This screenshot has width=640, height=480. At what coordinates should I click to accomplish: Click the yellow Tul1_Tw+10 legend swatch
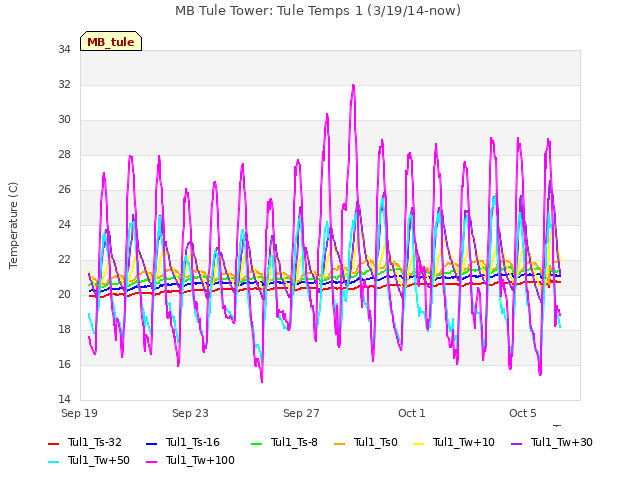pyautogui.click(x=418, y=443)
